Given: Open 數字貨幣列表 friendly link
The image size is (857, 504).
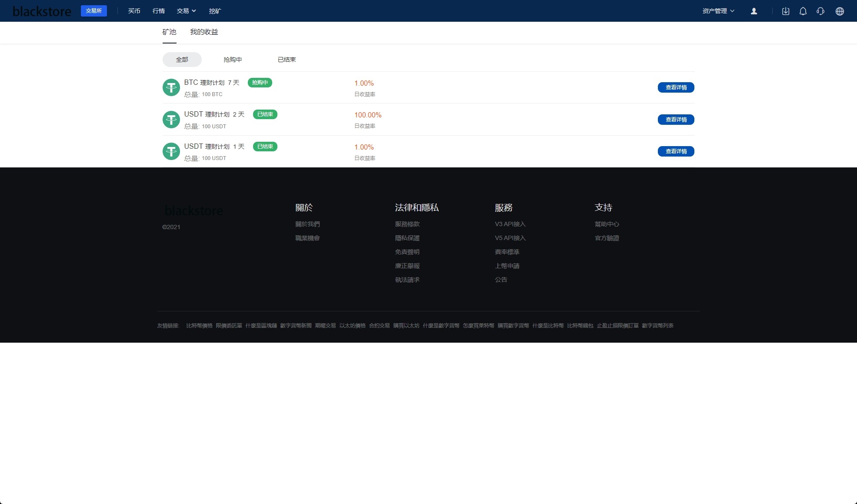Looking at the screenshot, I should 658,326.
